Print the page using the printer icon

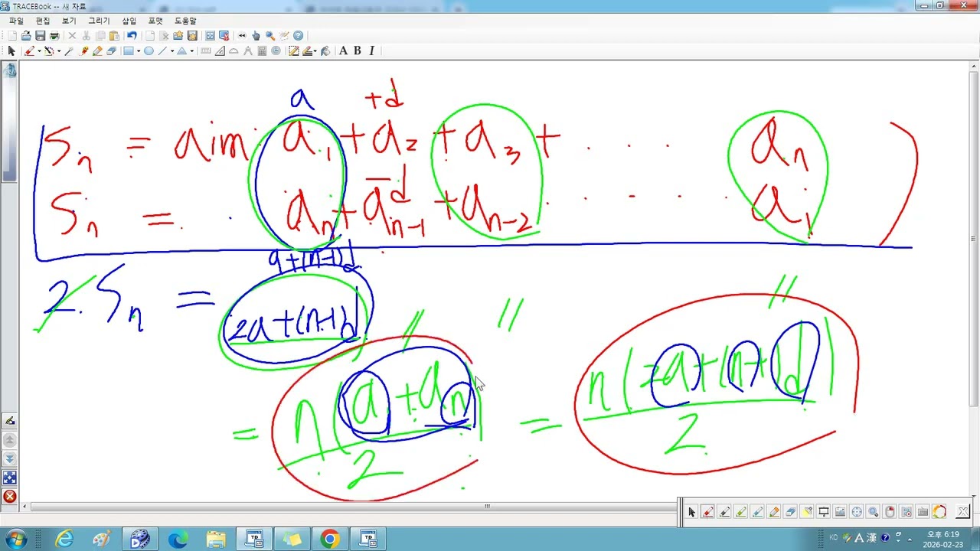tap(54, 36)
